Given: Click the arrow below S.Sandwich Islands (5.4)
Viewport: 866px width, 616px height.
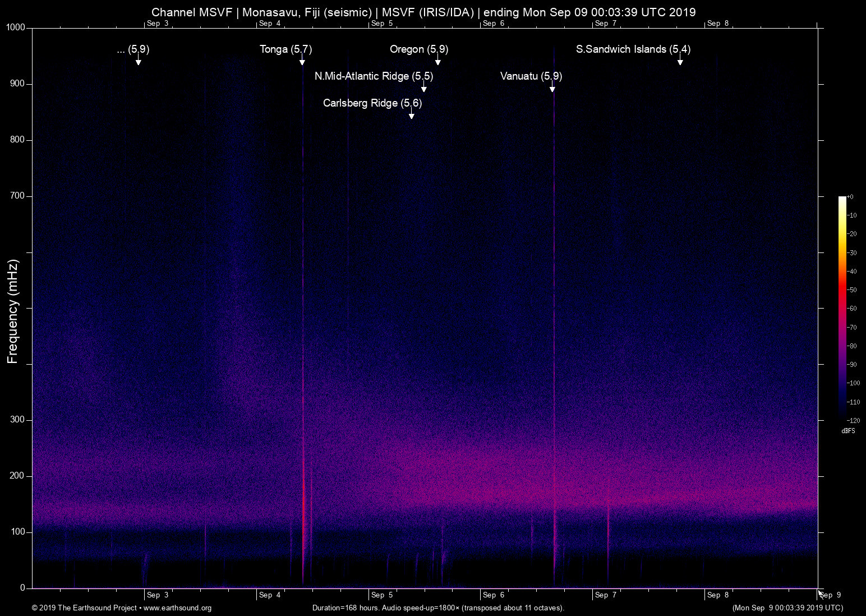Looking at the screenshot, I should click(680, 60).
